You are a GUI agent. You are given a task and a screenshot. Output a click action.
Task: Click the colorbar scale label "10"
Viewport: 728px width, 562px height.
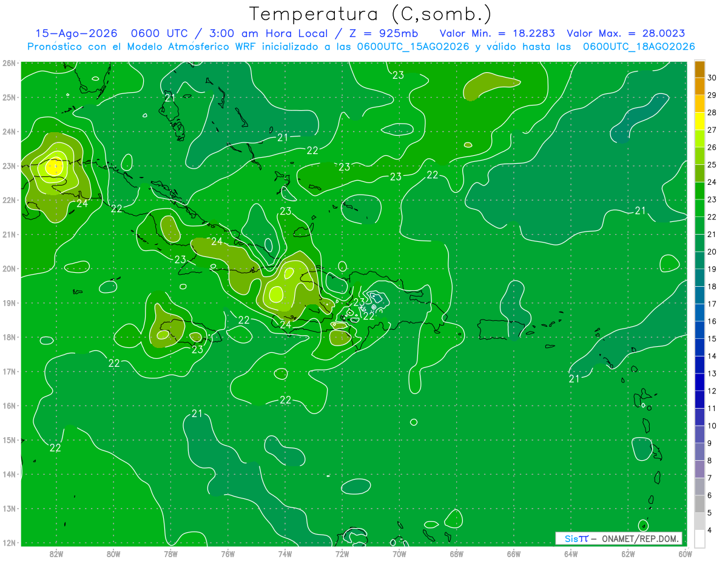pyautogui.click(x=712, y=426)
